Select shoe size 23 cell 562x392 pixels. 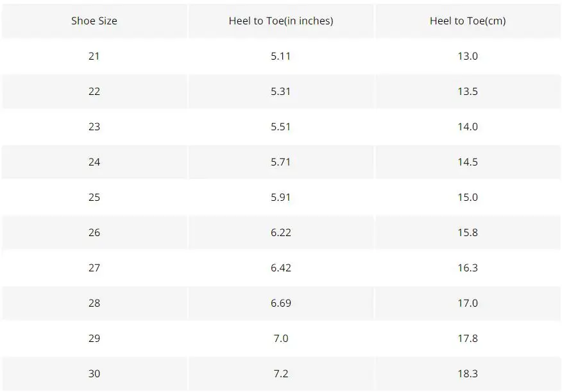pyautogui.click(x=94, y=127)
